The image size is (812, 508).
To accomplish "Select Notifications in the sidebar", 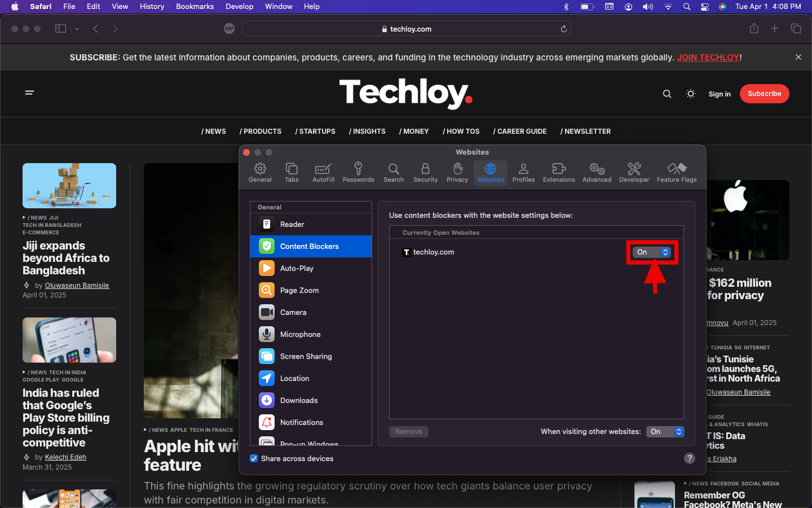I will pos(311,422).
